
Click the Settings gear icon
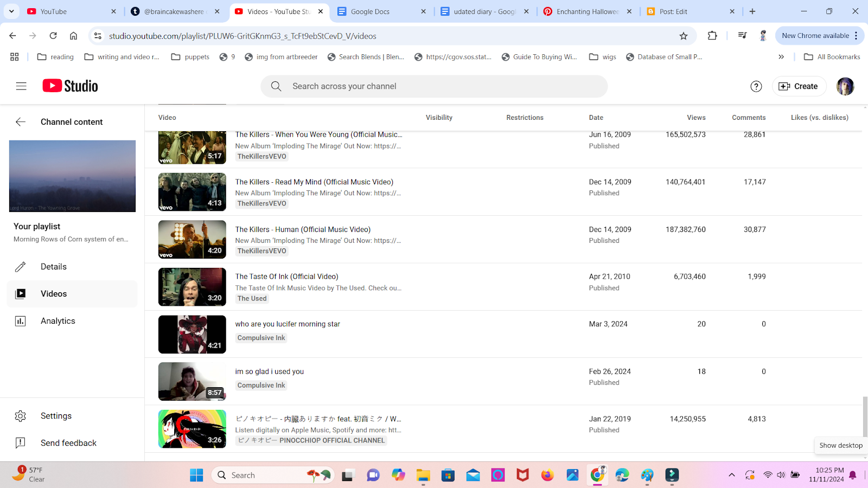pyautogui.click(x=21, y=416)
